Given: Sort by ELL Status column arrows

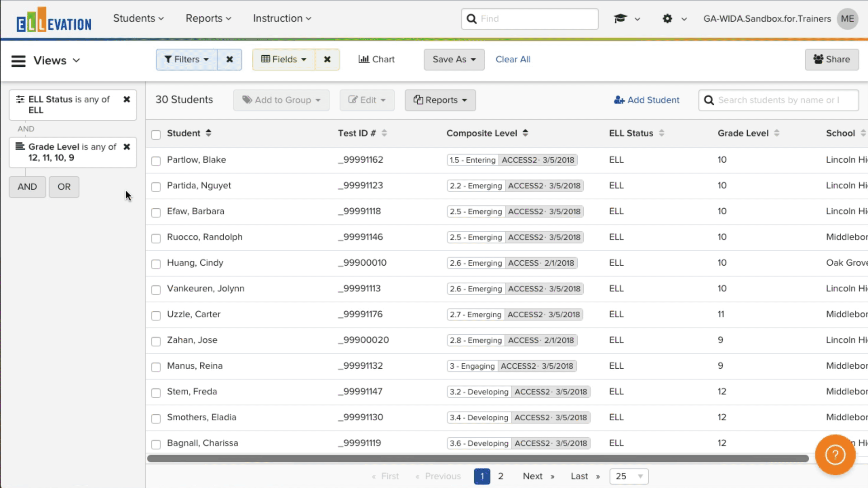Looking at the screenshot, I should click(661, 133).
